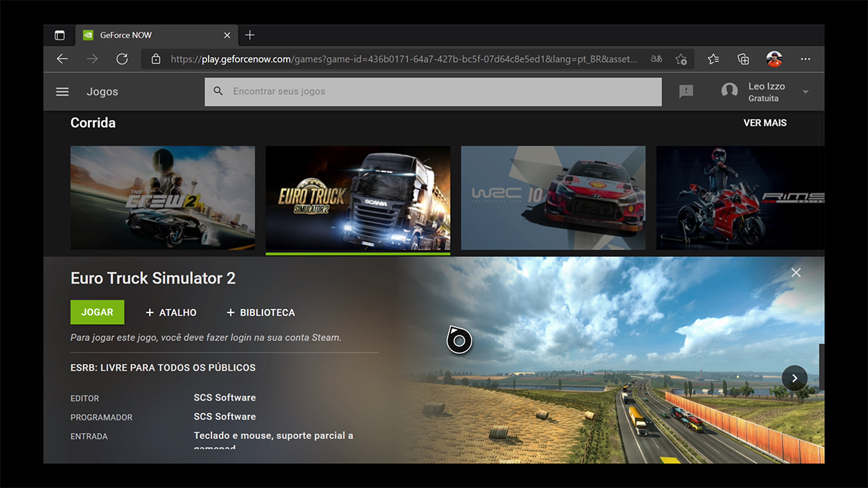
Task: Click VER MAIS in Corrida section
Action: (765, 123)
